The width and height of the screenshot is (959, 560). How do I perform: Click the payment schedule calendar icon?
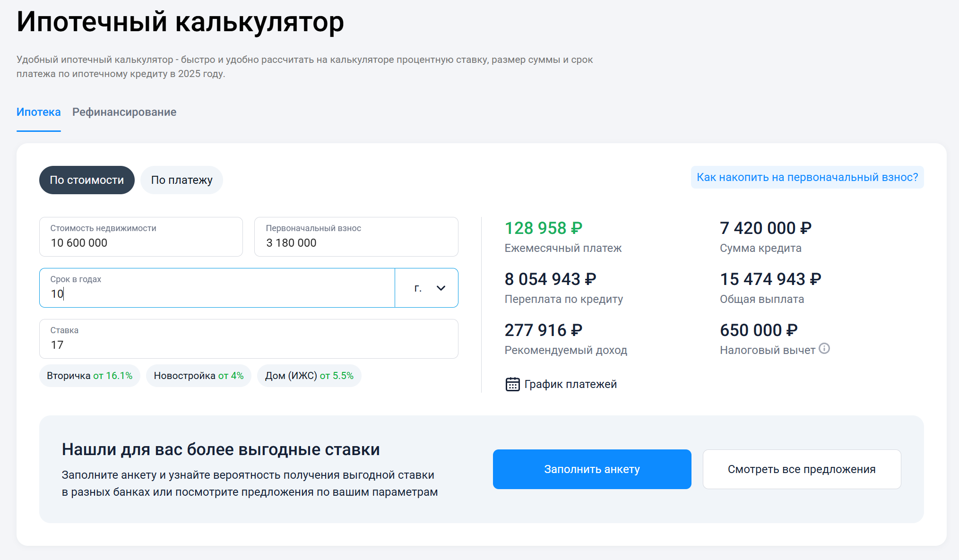click(x=512, y=384)
